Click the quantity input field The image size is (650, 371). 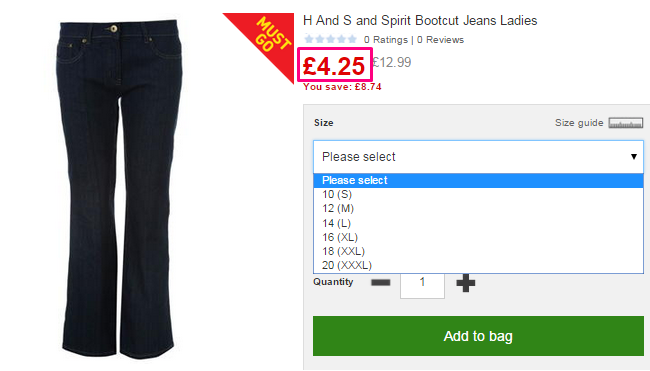click(x=422, y=283)
